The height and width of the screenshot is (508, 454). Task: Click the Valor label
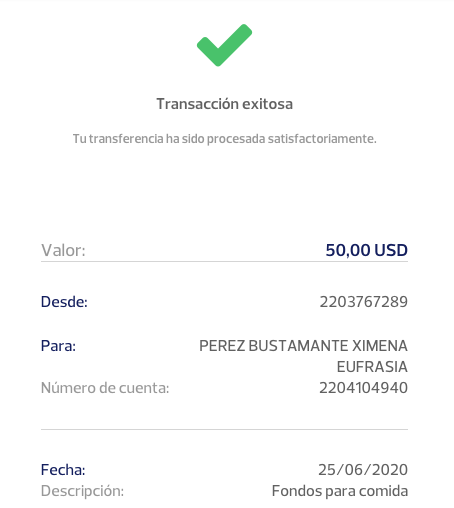coord(63,250)
